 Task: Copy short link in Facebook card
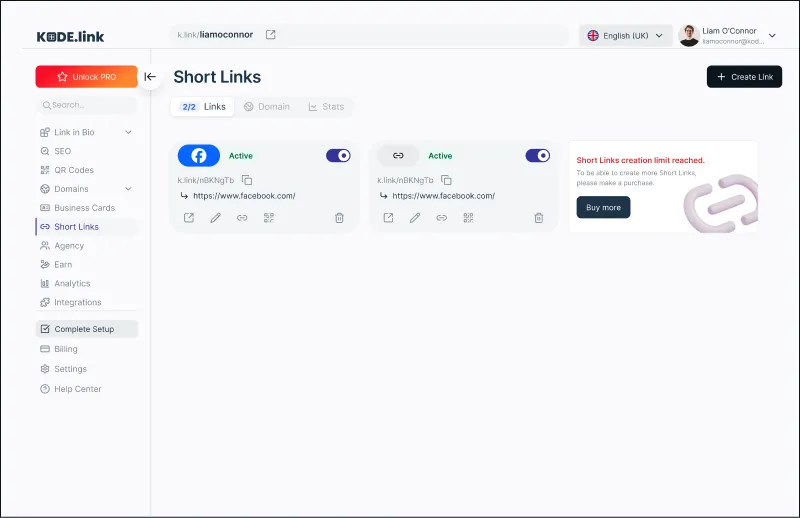point(247,180)
